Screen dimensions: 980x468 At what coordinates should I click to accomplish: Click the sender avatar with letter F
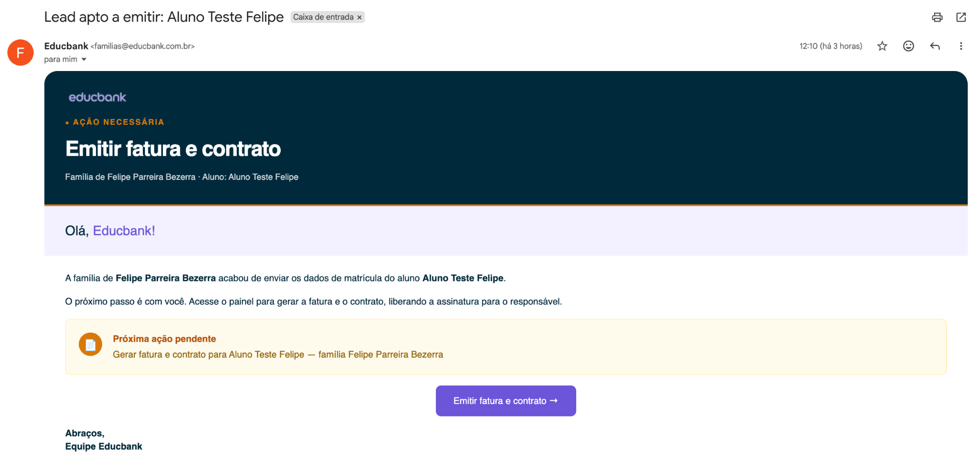tap(20, 53)
